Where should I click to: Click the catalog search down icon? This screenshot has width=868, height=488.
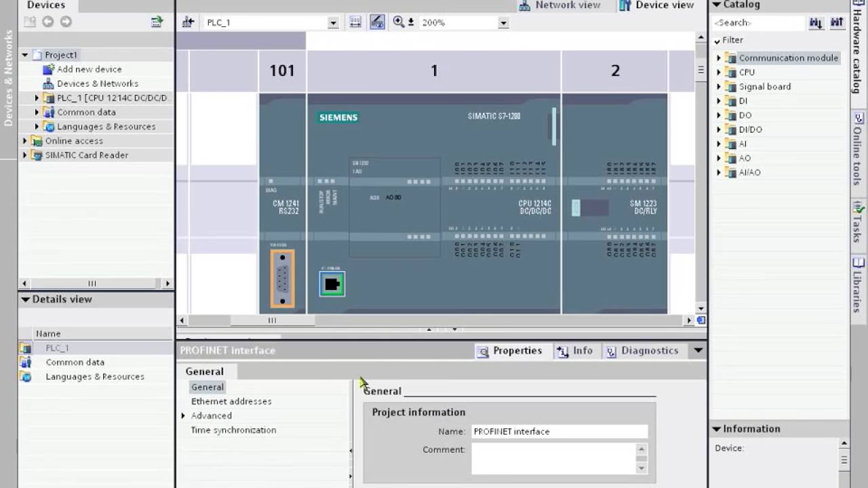click(816, 22)
